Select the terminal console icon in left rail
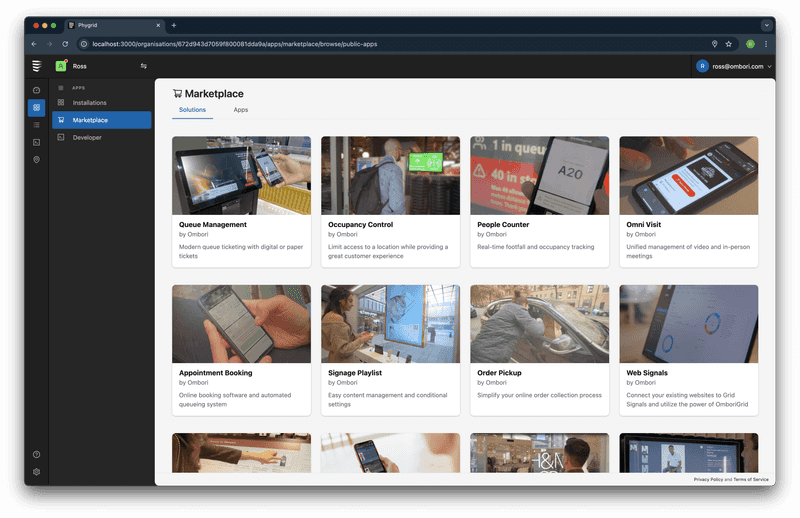Viewport: 800px width, 518px height. coord(36,142)
